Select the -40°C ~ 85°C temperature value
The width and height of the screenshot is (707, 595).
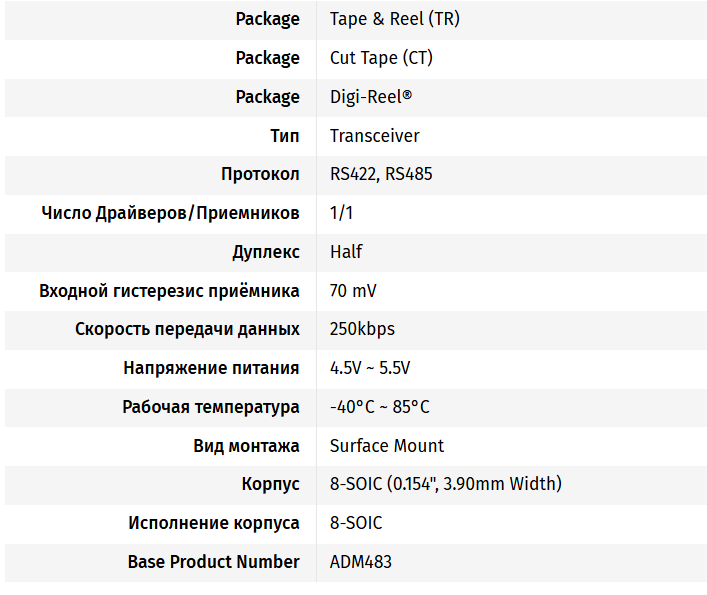[x=380, y=407]
